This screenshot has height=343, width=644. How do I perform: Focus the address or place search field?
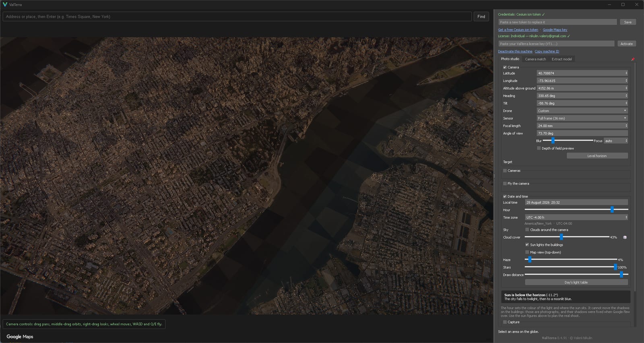(237, 17)
